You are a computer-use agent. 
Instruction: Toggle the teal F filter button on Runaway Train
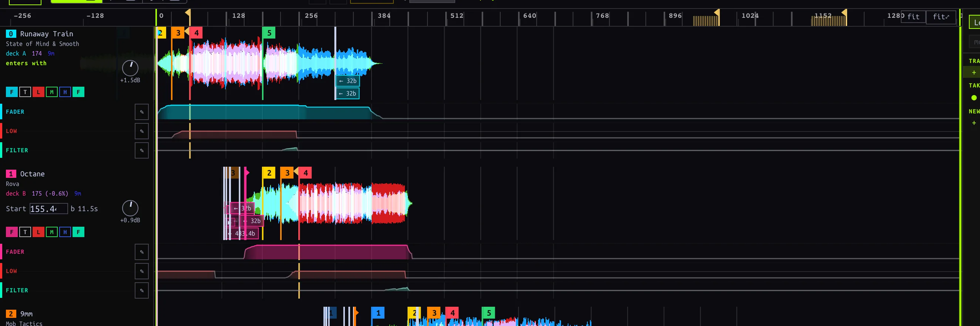(78, 92)
